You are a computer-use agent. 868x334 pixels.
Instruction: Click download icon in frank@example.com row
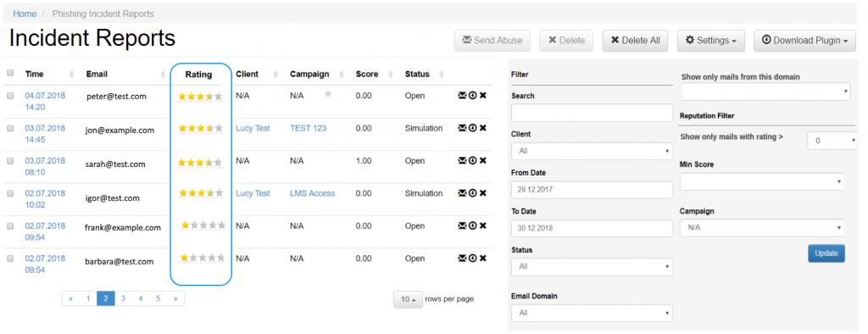472,225
